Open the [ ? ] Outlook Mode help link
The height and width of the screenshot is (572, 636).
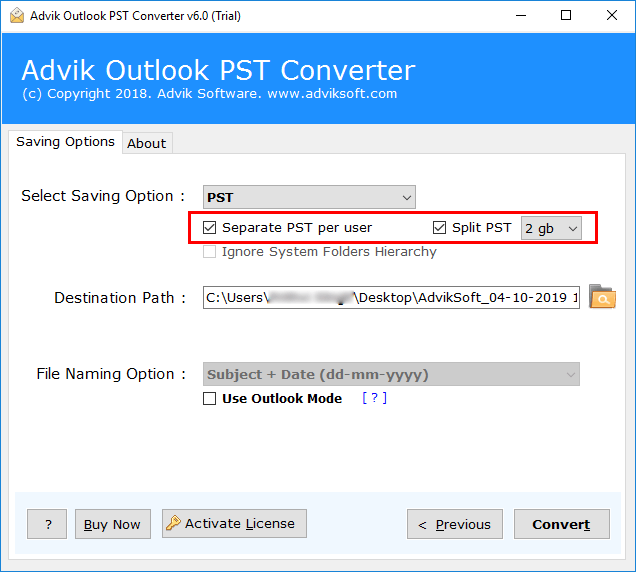click(374, 398)
